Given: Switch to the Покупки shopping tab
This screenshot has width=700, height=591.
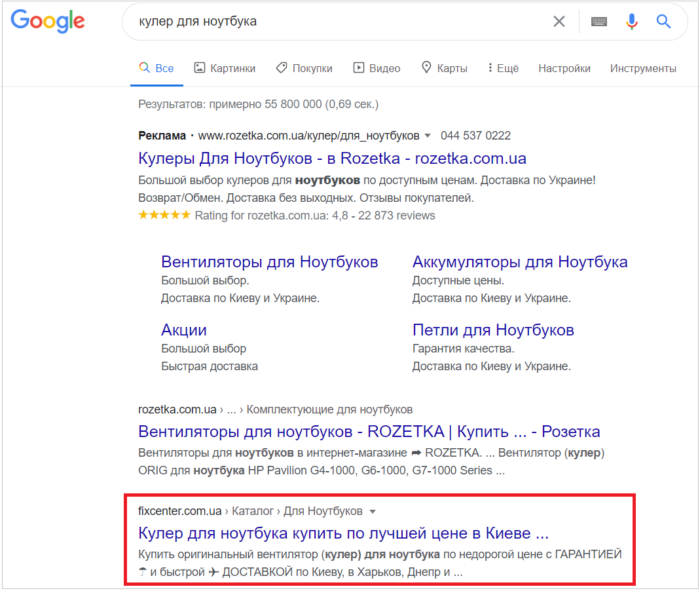Looking at the screenshot, I should click(x=304, y=68).
